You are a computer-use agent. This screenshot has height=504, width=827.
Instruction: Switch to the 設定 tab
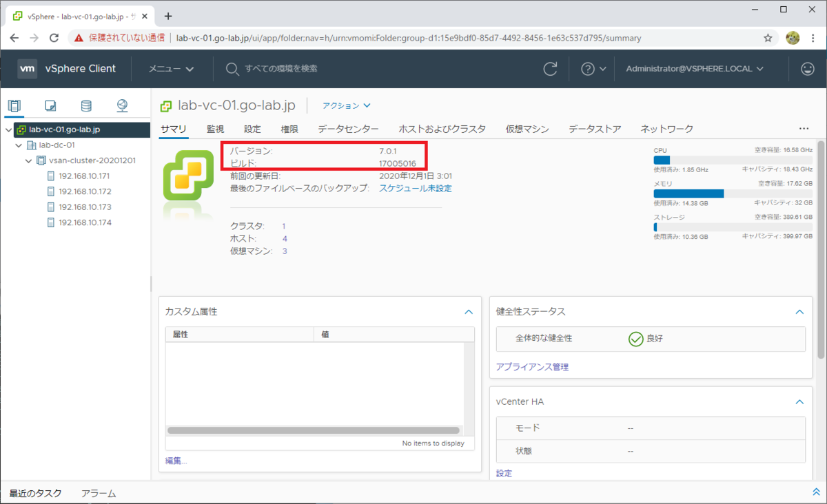tap(252, 129)
